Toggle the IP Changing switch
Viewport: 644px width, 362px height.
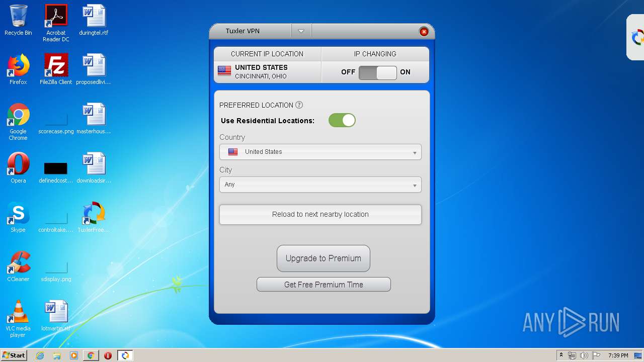(x=378, y=73)
